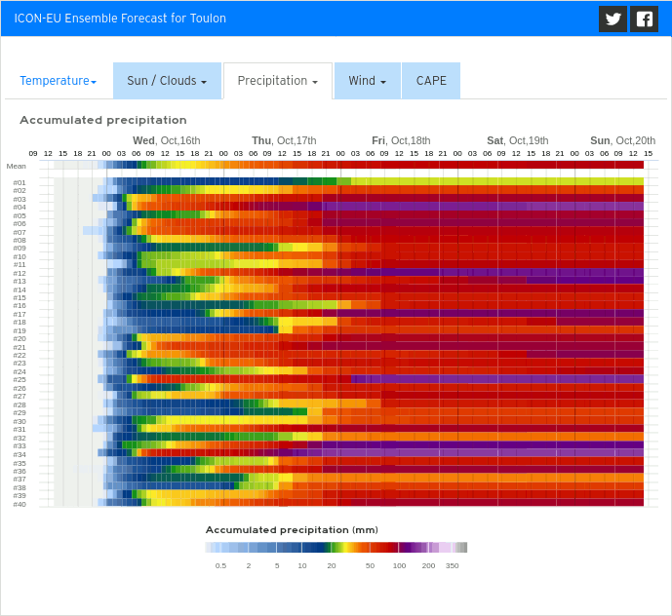Click the Accumulated precipitation (mm) legend title
The width and height of the screenshot is (672, 616).
pyautogui.click(x=292, y=530)
